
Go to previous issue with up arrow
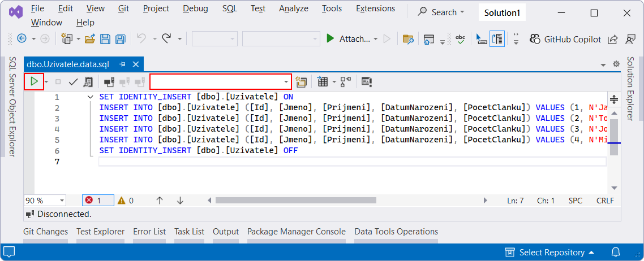tap(160, 201)
